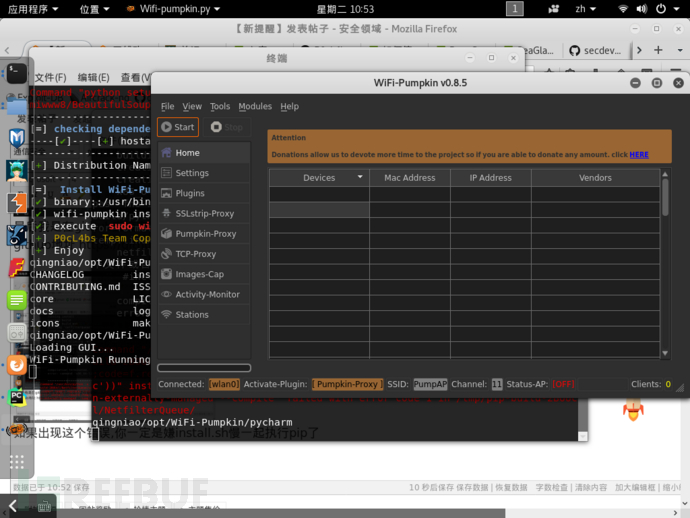Click the Activity-Monitor eye icon
Viewport: 690px width, 518px height.
166,294
